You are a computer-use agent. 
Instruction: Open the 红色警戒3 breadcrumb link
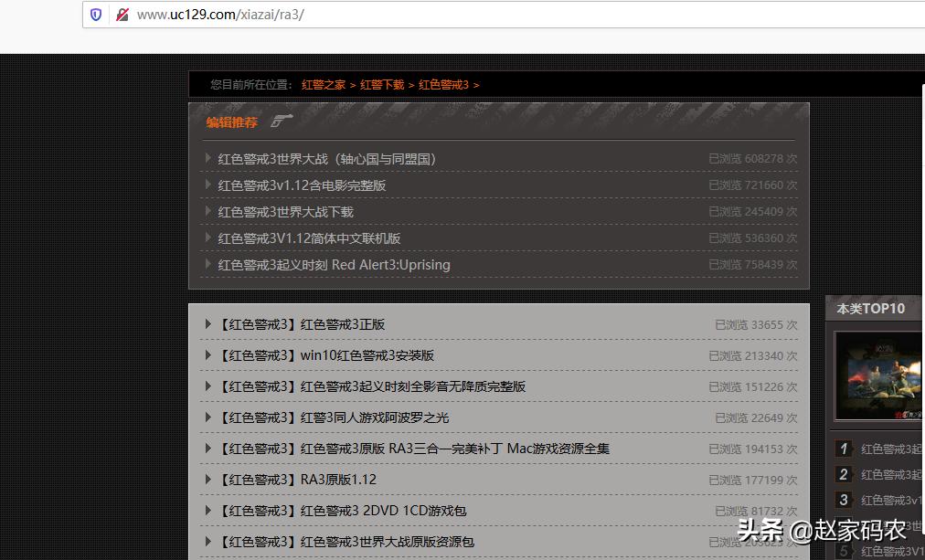443,85
